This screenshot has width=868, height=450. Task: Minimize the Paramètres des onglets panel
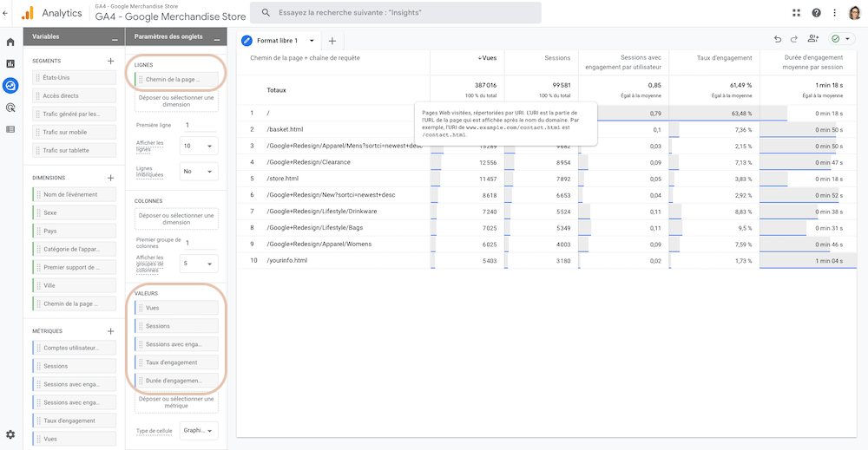click(x=216, y=39)
